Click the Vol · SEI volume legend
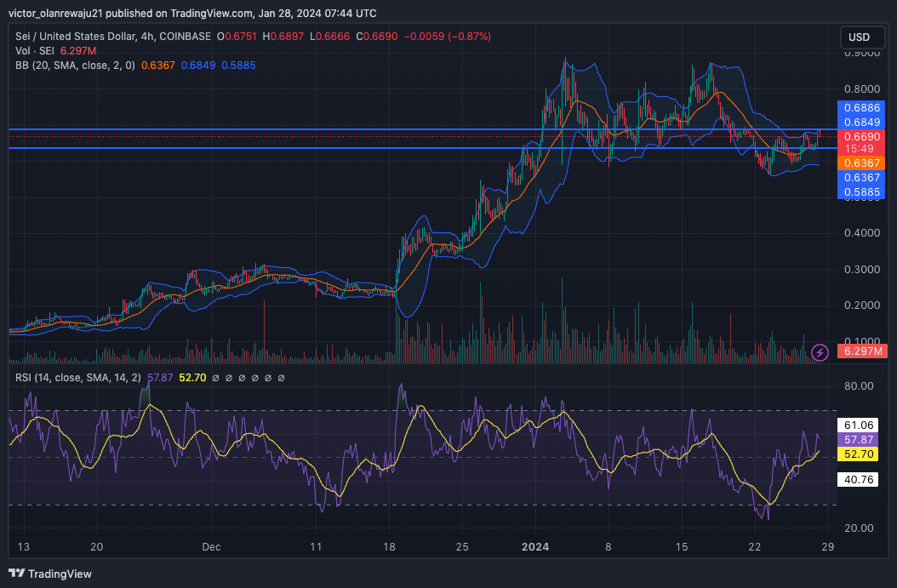The width and height of the screenshot is (897, 588). click(x=35, y=51)
